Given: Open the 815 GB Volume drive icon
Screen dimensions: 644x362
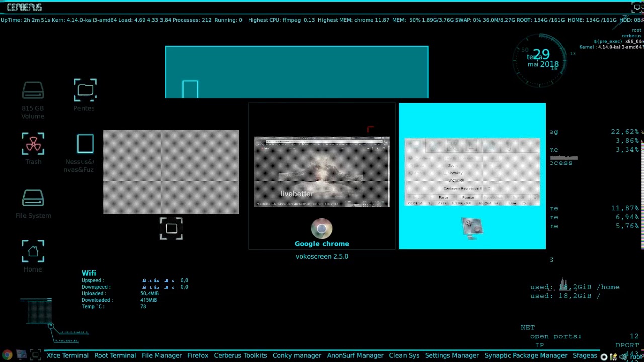Looking at the screenshot, I should pos(33,91).
